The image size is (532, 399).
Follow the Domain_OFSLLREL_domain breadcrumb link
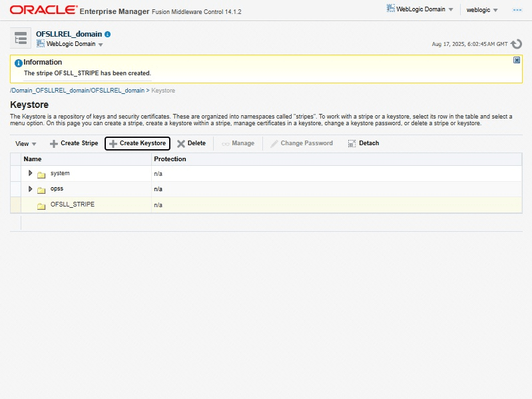click(77, 91)
